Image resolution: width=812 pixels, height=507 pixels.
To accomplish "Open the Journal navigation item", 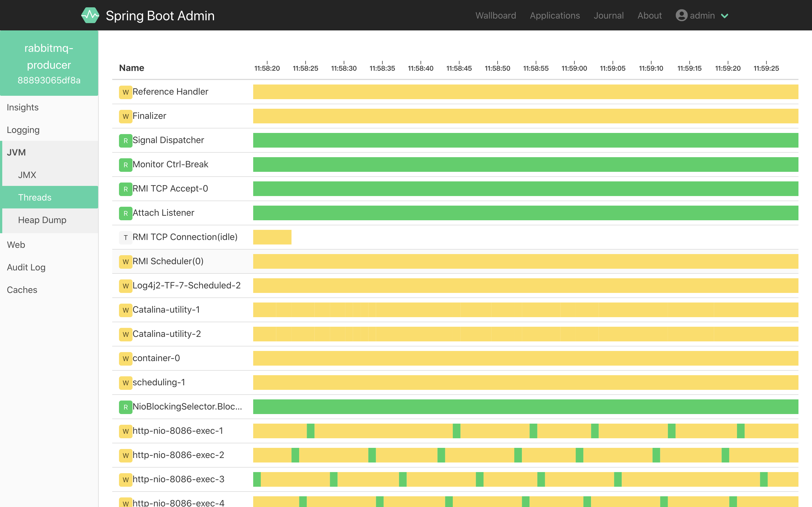I will click(608, 15).
